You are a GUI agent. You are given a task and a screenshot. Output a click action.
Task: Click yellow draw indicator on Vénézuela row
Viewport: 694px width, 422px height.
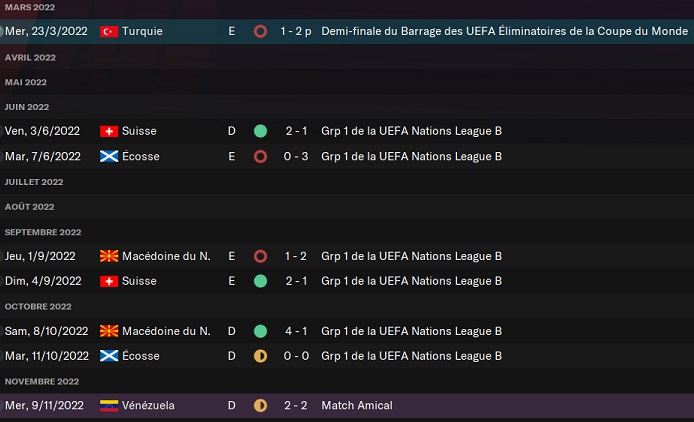click(x=260, y=406)
